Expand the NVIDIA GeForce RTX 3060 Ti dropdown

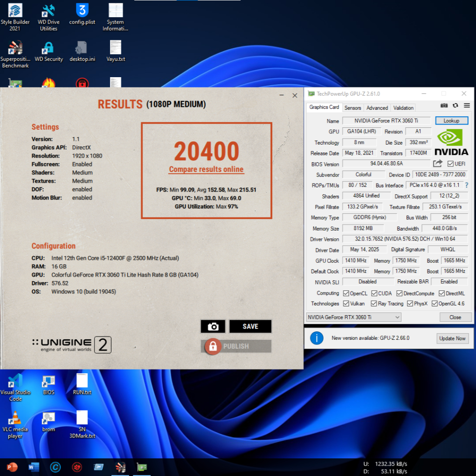pos(353,317)
